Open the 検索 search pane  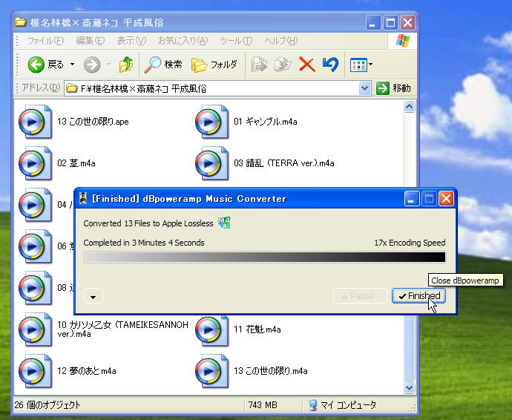(x=163, y=65)
